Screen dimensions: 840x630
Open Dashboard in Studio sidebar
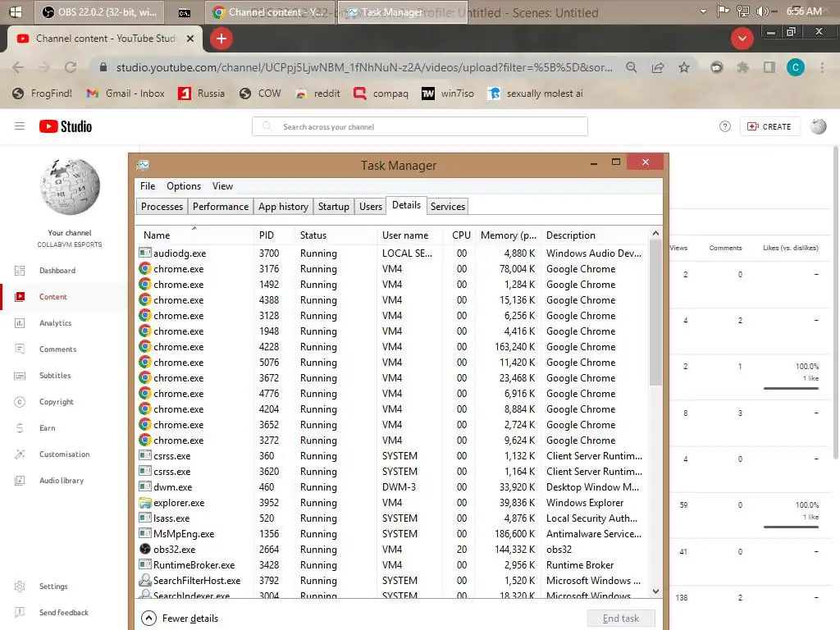tap(57, 271)
